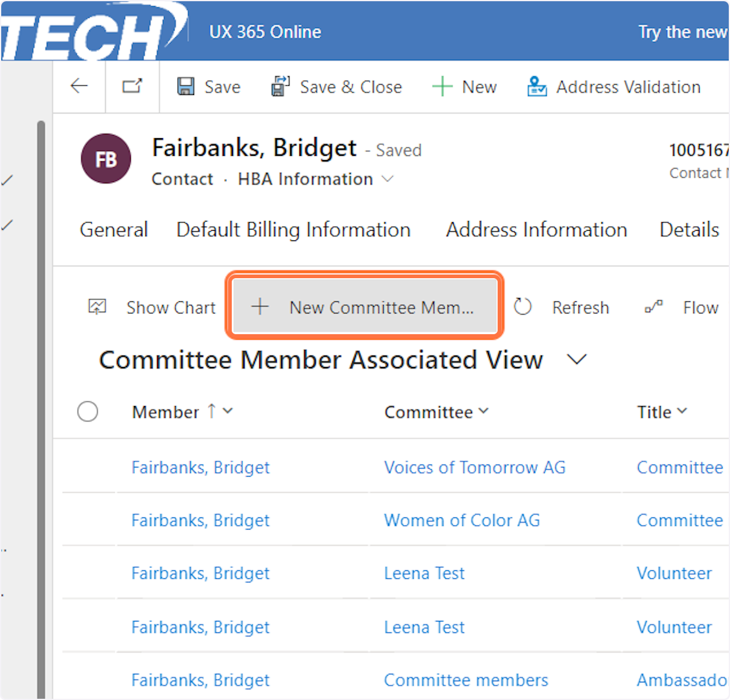Open Committee Member Associated View selector
The width and height of the screenshot is (730, 700).
tap(576, 359)
